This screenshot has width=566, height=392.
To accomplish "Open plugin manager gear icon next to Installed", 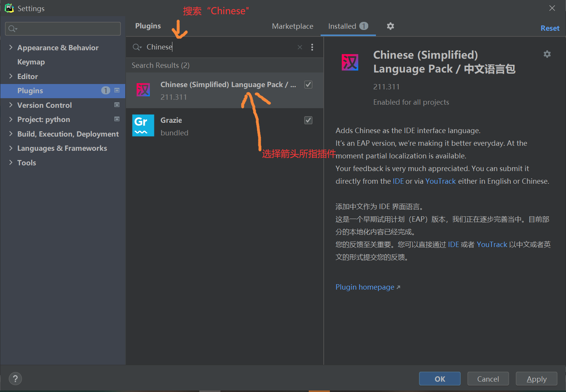I will [391, 26].
